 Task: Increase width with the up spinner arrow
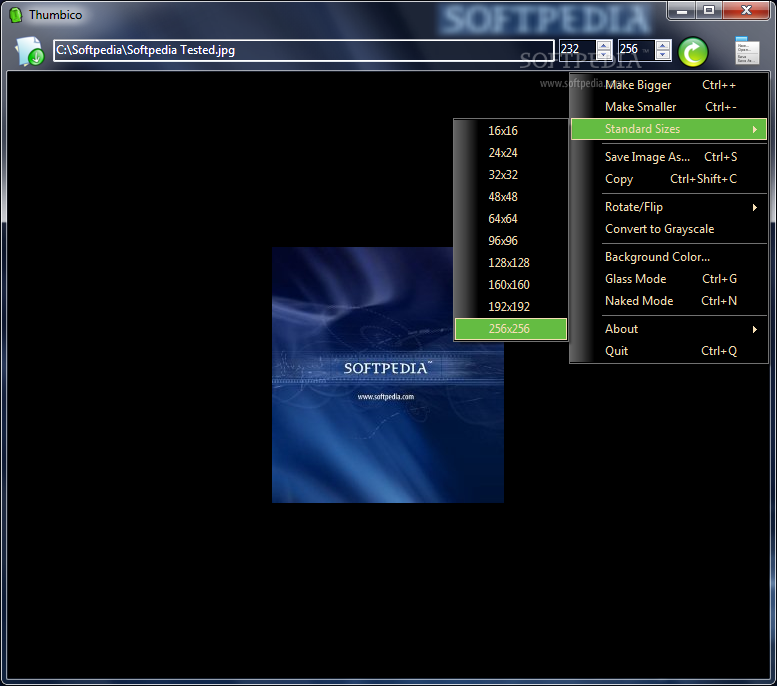coord(604,45)
